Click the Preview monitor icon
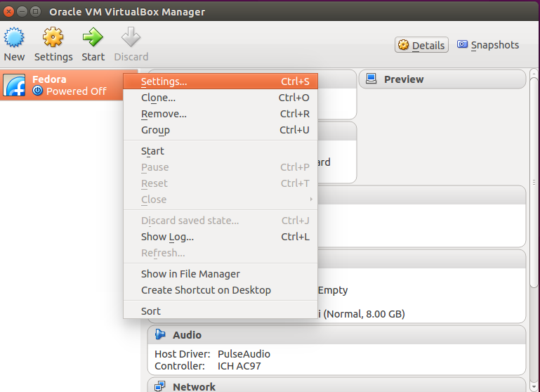Viewport: 540px width, 392px height. click(x=371, y=79)
